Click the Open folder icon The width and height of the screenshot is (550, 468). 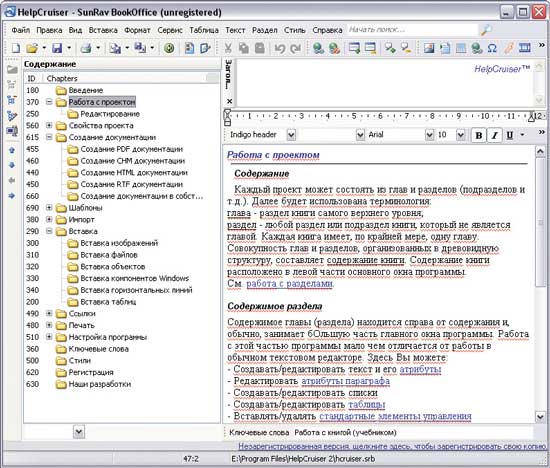[32, 48]
